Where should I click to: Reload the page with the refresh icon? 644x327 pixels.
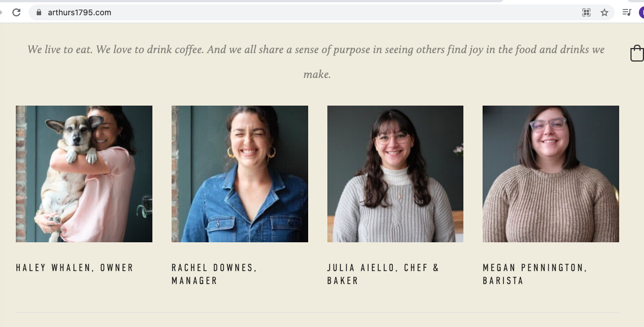click(16, 12)
